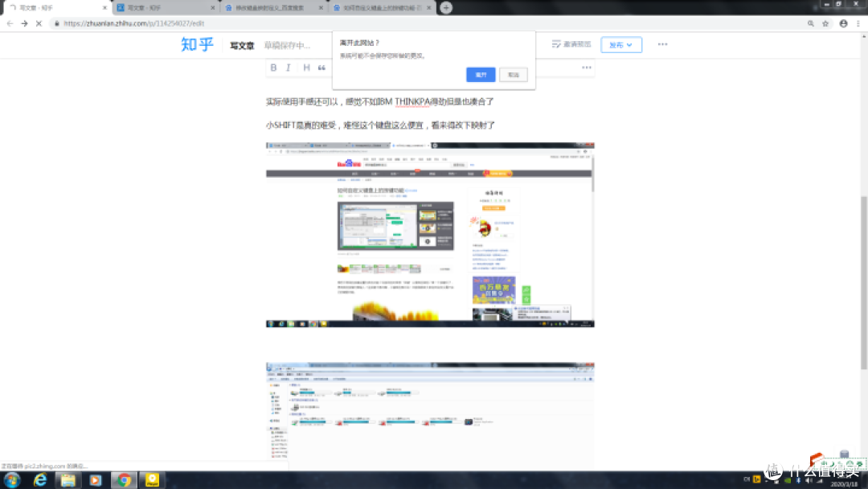The height and width of the screenshot is (489, 868).
Task: Cancel the leave-site dialog with 取消
Action: tap(513, 75)
